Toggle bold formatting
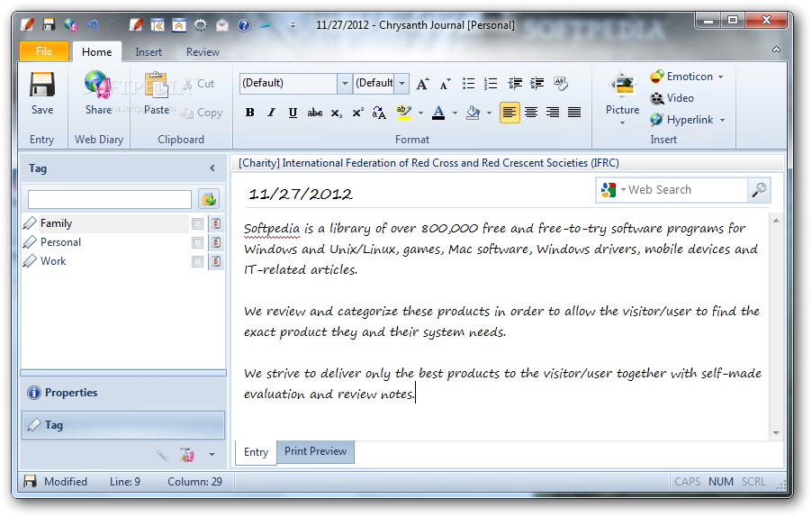The height and width of the screenshot is (517, 812). tap(249, 113)
